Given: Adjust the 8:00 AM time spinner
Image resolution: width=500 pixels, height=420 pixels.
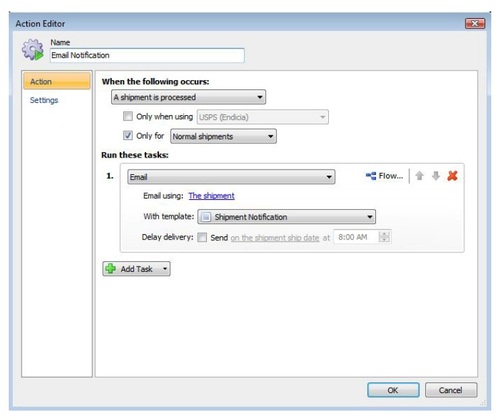Looking at the screenshot, I should click(x=384, y=237).
